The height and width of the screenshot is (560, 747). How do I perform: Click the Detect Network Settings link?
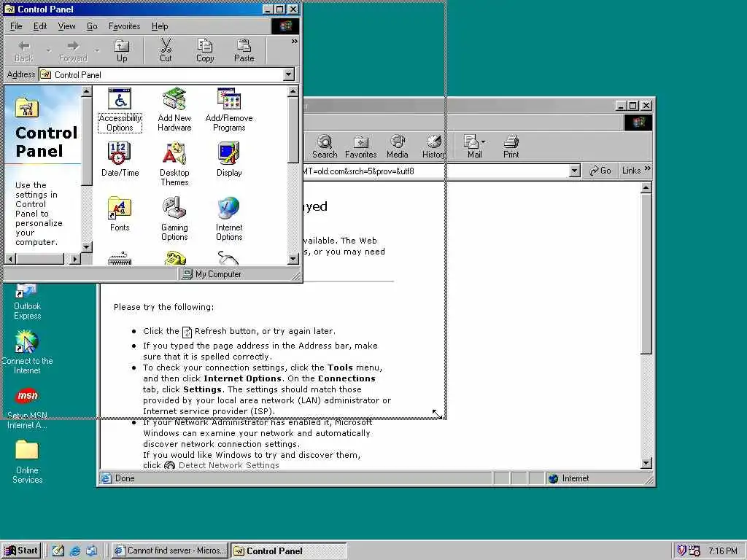(x=228, y=465)
